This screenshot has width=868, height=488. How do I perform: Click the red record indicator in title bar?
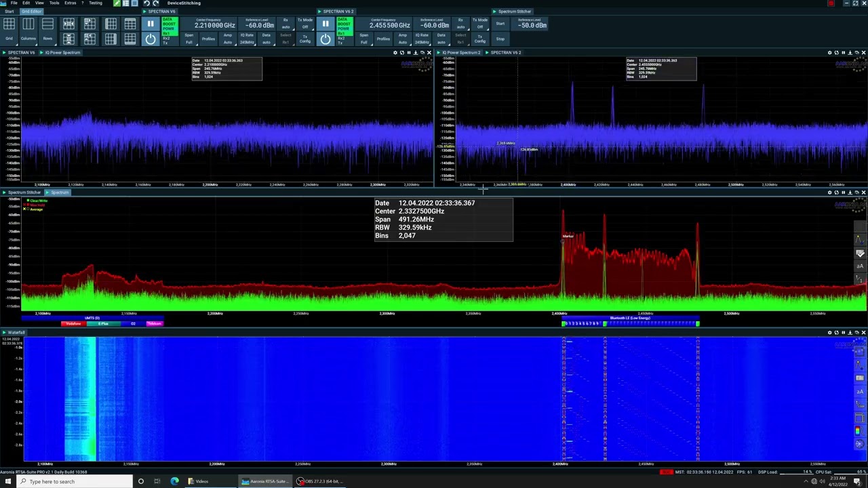click(x=831, y=3)
